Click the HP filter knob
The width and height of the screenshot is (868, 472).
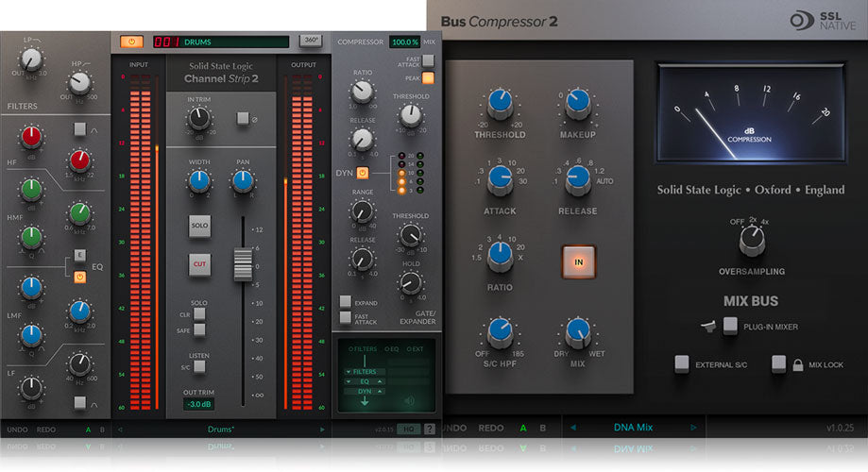coord(79,83)
